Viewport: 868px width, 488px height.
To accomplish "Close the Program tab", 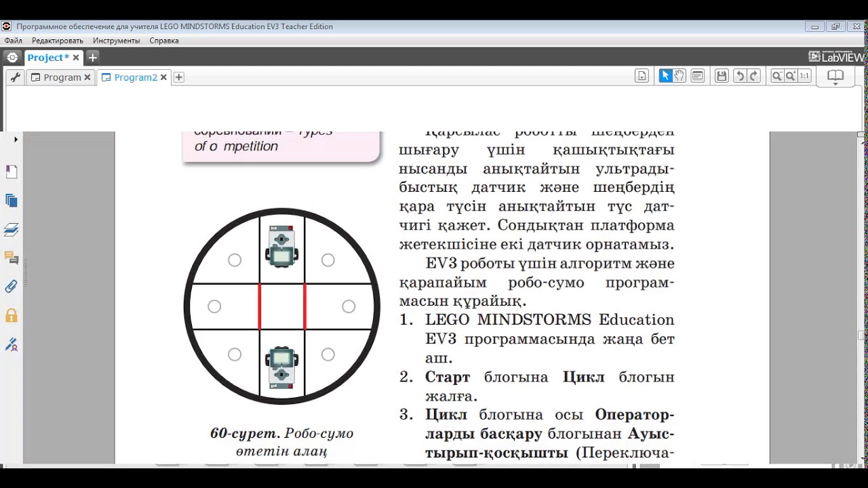I will tap(87, 77).
